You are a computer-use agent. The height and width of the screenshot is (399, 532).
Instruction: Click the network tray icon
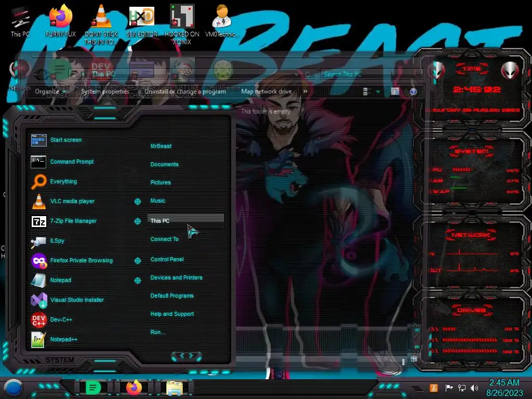(x=461, y=388)
